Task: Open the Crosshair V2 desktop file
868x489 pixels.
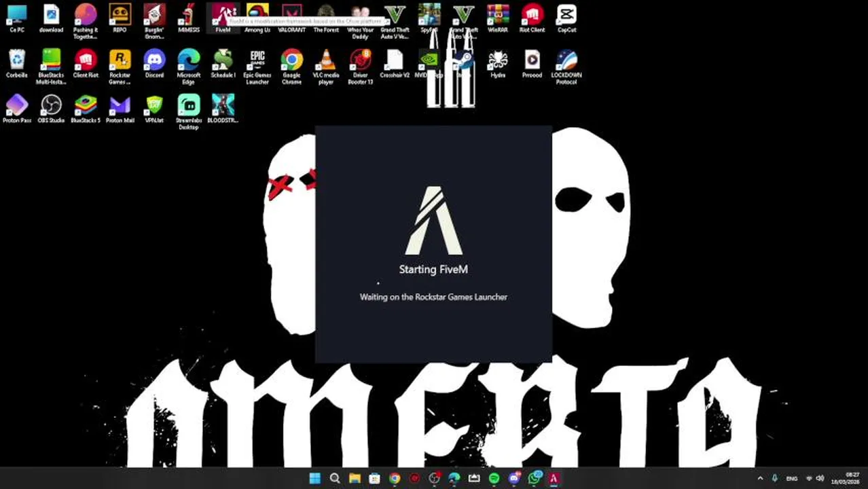Action: [x=395, y=64]
